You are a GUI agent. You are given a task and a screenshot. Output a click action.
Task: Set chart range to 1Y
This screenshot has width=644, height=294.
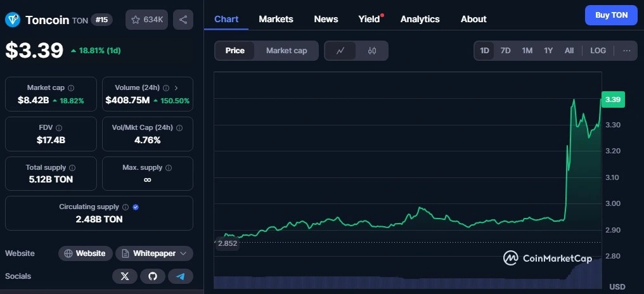[548, 51]
